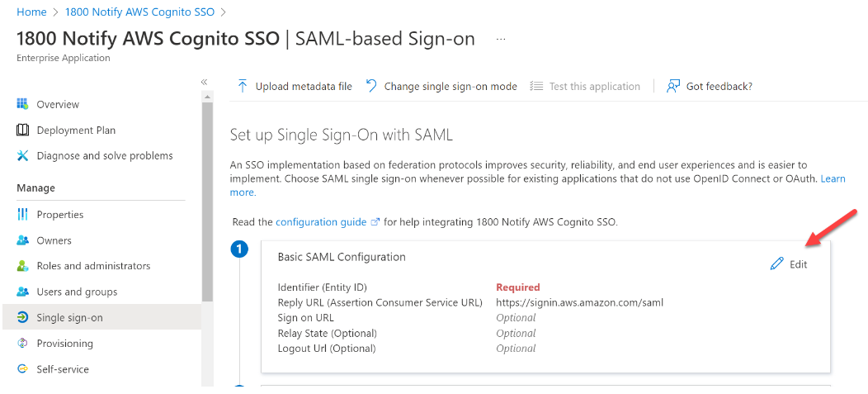The height and width of the screenshot is (394, 868).
Task: Click the red Required value
Action: 517,287
